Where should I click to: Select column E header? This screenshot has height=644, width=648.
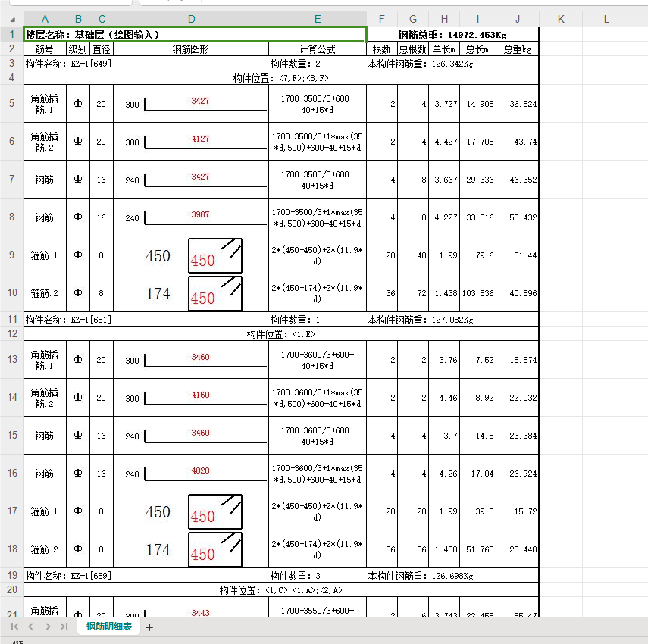318,19
